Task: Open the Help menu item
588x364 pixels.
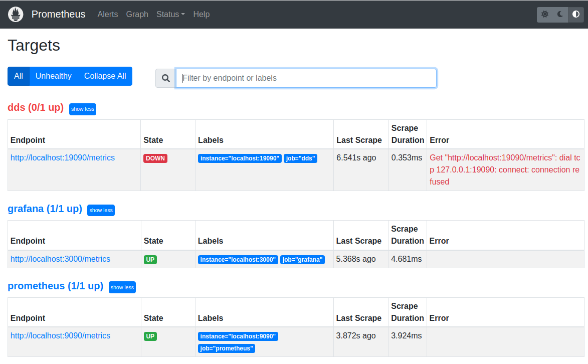Action: point(202,14)
